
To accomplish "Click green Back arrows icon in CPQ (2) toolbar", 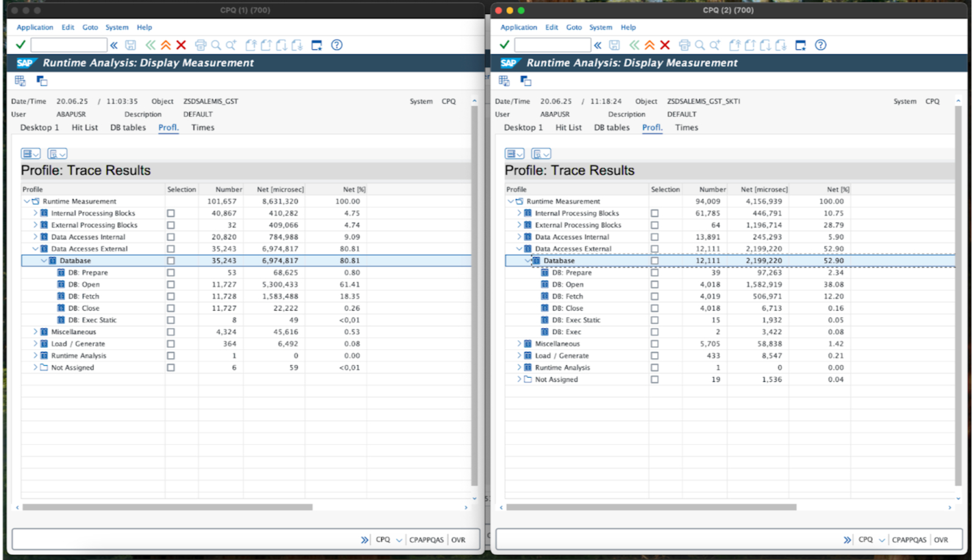I will (634, 45).
